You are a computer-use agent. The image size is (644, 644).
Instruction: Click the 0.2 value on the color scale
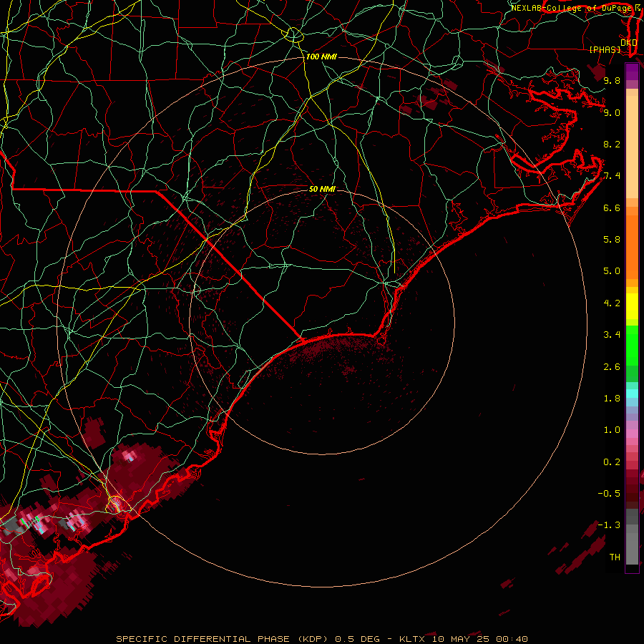click(x=612, y=462)
